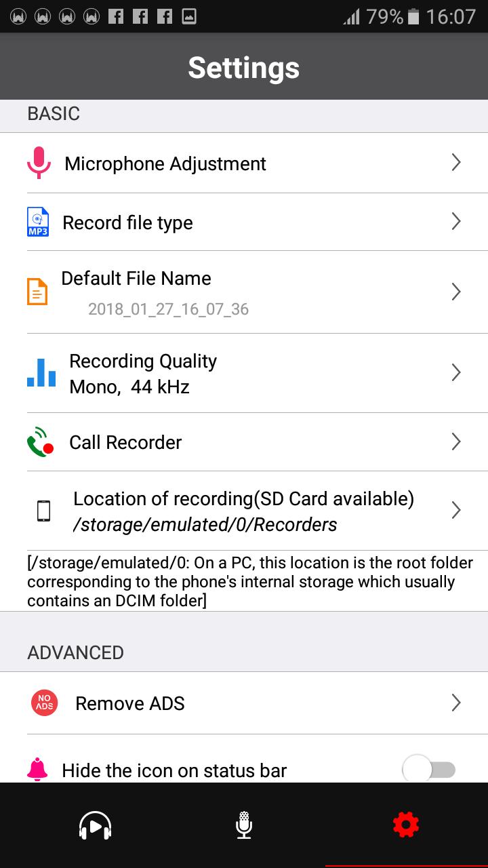Image resolution: width=488 pixels, height=868 pixels.
Task: Tap the blue bars Recording Quality icon
Action: click(41, 373)
